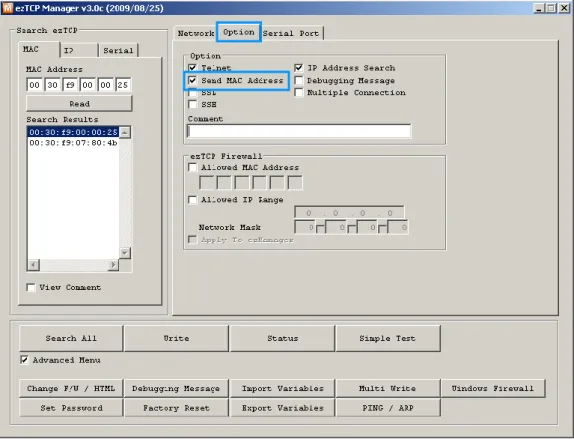574x439 pixels.
Task: Click the Search All button
Action: click(x=71, y=338)
